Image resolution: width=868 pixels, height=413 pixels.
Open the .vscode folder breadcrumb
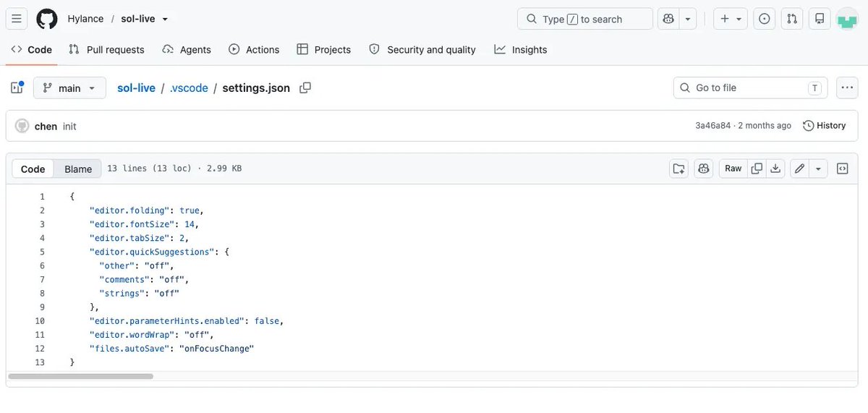(x=189, y=88)
